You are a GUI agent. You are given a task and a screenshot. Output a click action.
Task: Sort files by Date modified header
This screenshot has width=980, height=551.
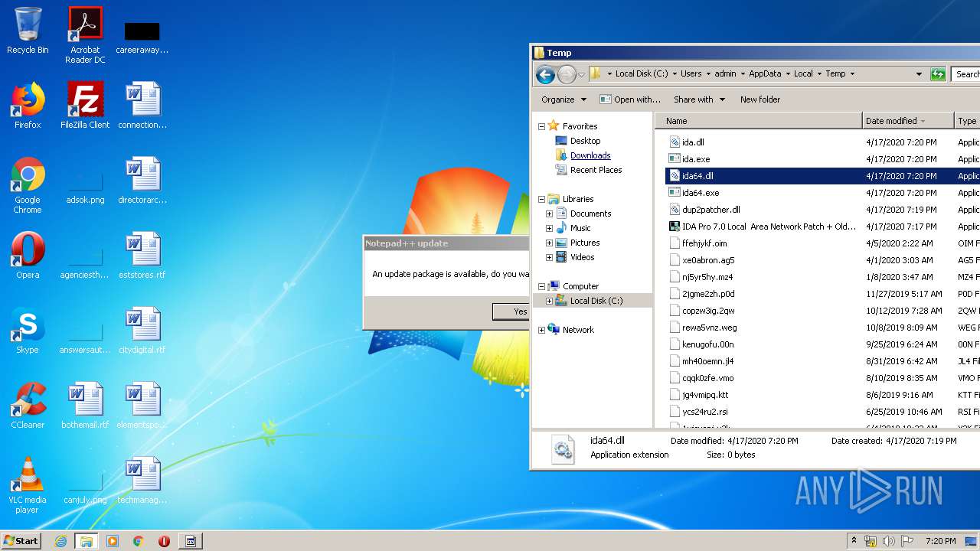click(908, 121)
